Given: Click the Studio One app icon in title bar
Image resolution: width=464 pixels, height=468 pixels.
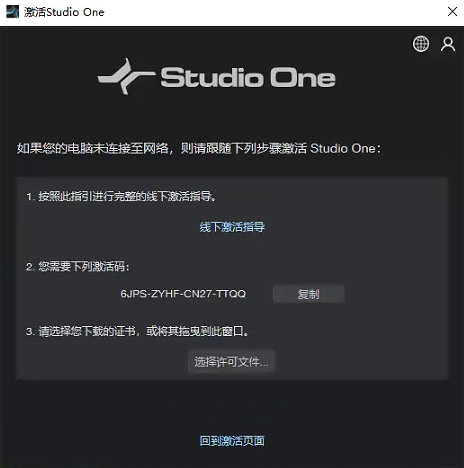Looking at the screenshot, I should [12, 12].
